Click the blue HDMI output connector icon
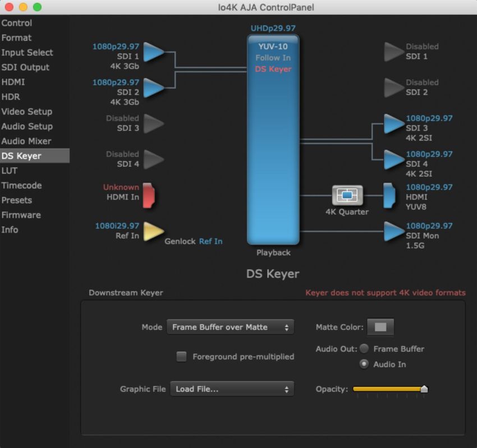 pyautogui.click(x=389, y=196)
